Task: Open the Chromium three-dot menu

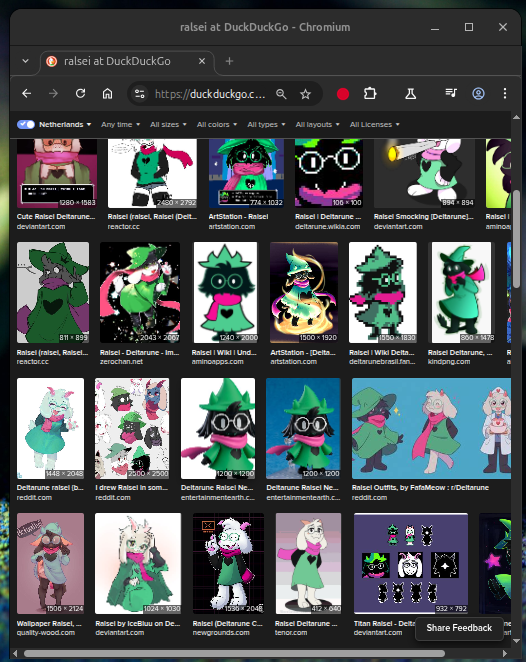Action: click(x=505, y=94)
